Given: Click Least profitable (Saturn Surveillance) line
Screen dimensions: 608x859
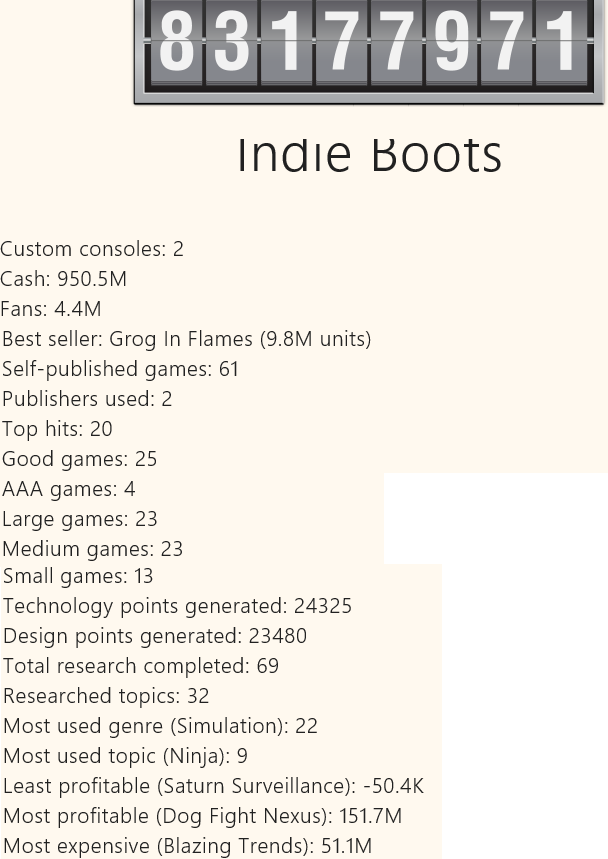Looking at the screenshot, I should (214, 787).
